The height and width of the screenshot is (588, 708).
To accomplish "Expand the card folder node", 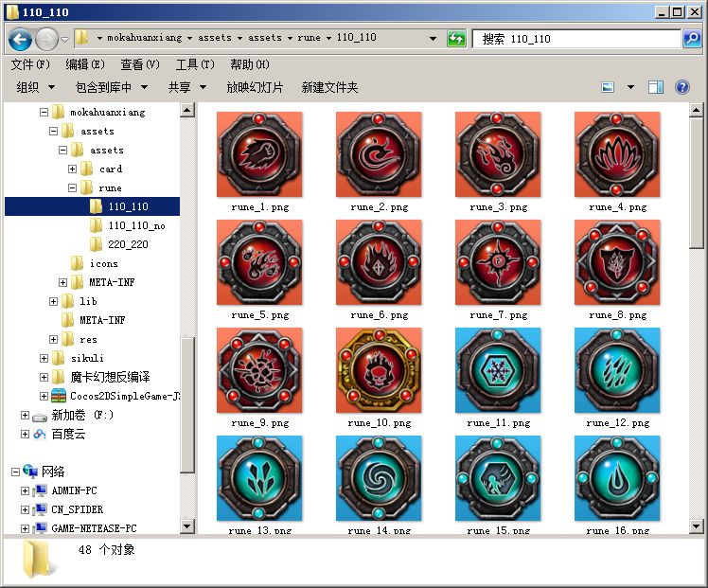I will (72, 169).
